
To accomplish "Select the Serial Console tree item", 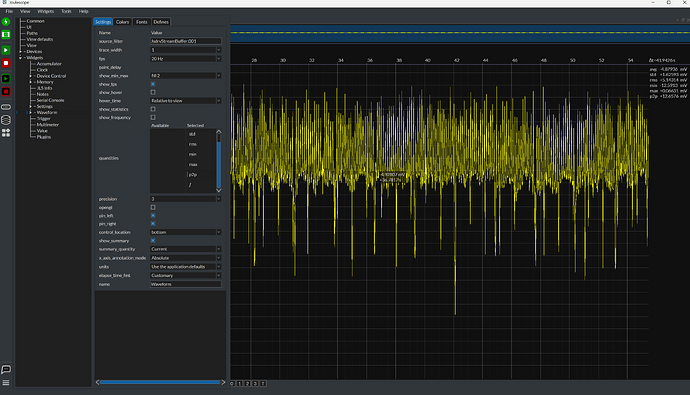I will click(50, 100).
